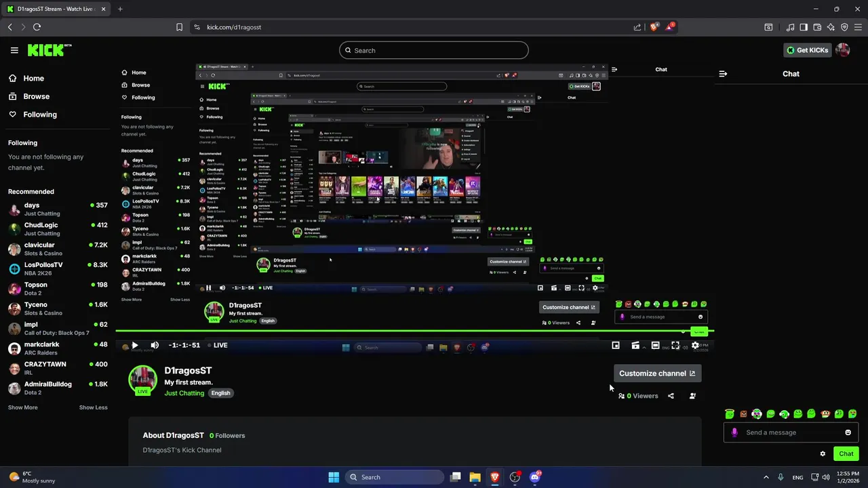Open Brave Shields icon in address bar

(654, 27)
